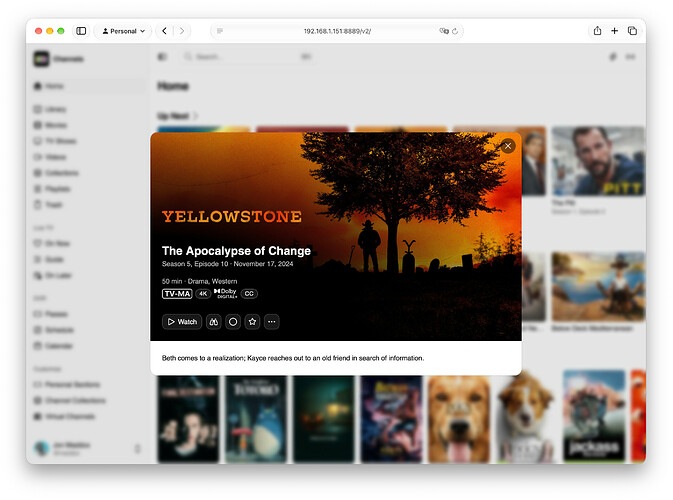Click the TV-MA rating badge
This screenshot has width=673, height=500.
coord(177,294)
